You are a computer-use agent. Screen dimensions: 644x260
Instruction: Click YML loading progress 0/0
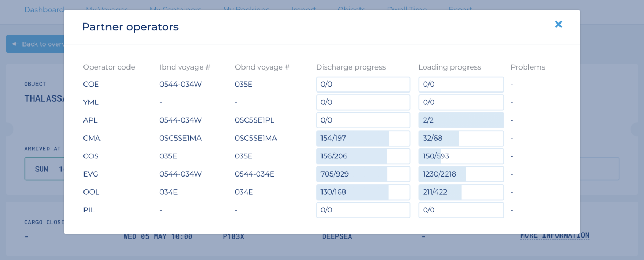tap(461, 102)
